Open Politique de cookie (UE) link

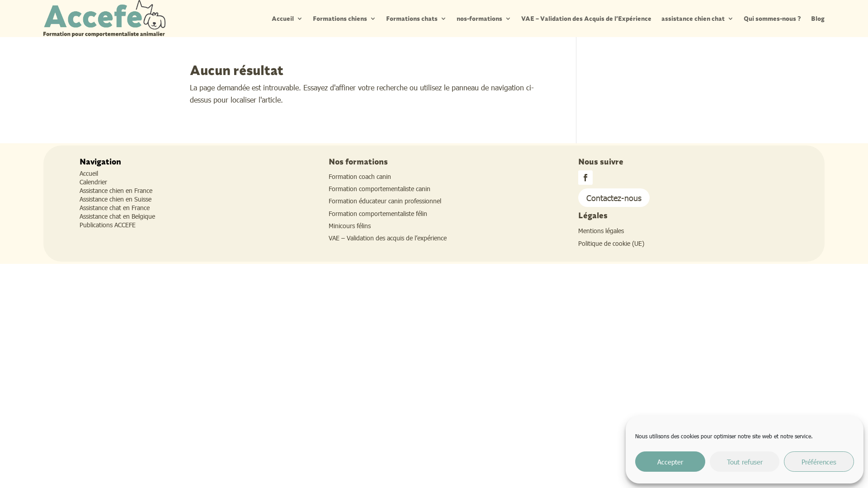pyautogui.click(x=611, y=243)
